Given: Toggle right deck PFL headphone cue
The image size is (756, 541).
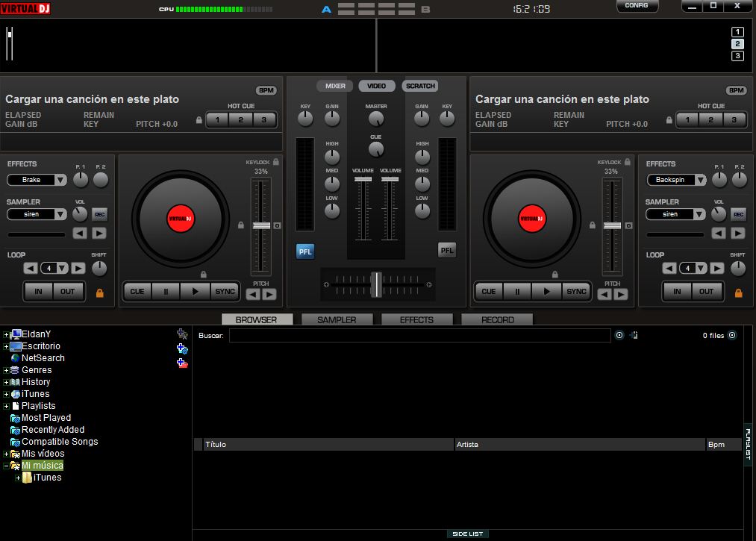Looking at the screenshot, I should pos(447,250).
